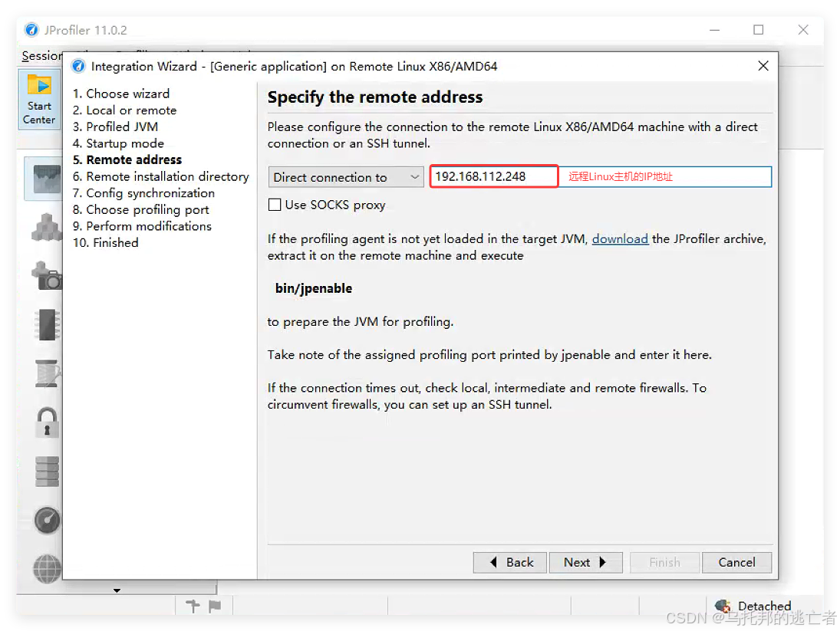Cancel the Integration Wizard
Image resolution: width=840 pixels, height=631 pixels.
736,563
